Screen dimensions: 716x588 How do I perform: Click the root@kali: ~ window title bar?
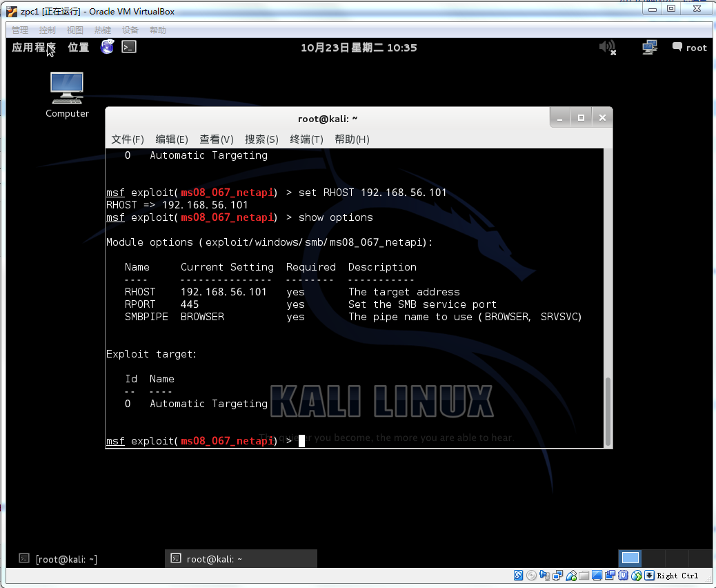328,119
